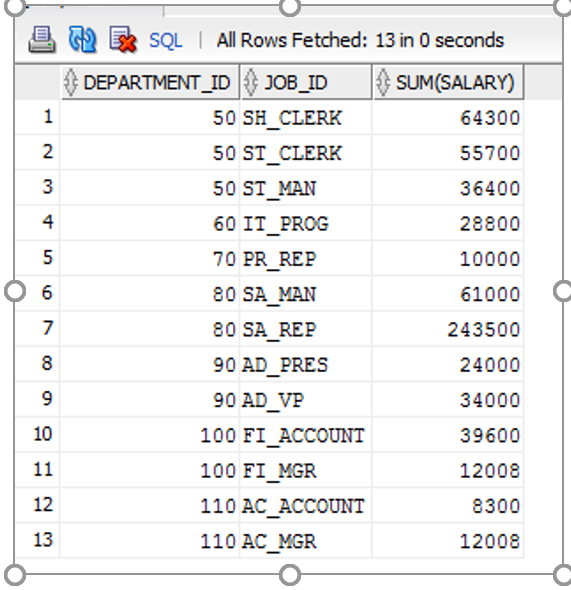This screenshot has width=571, height=590.
Task: Select row number 13
Action: [x=38, y=540]
